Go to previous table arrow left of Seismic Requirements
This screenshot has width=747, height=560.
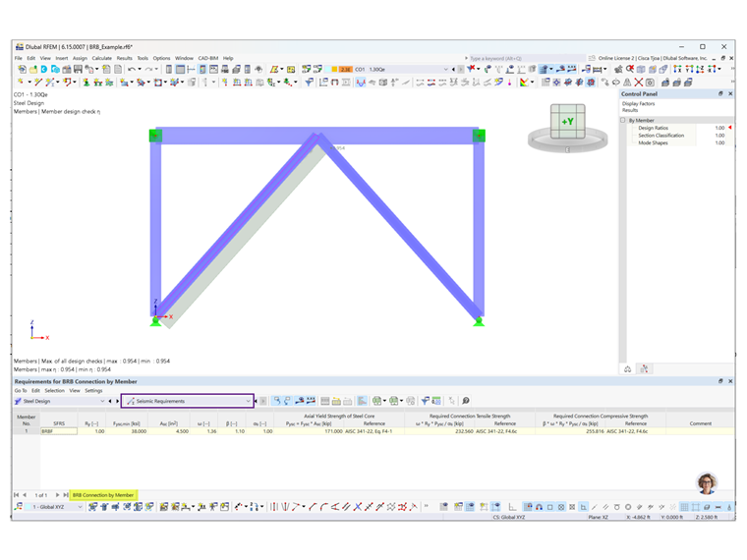pos(110,401)
